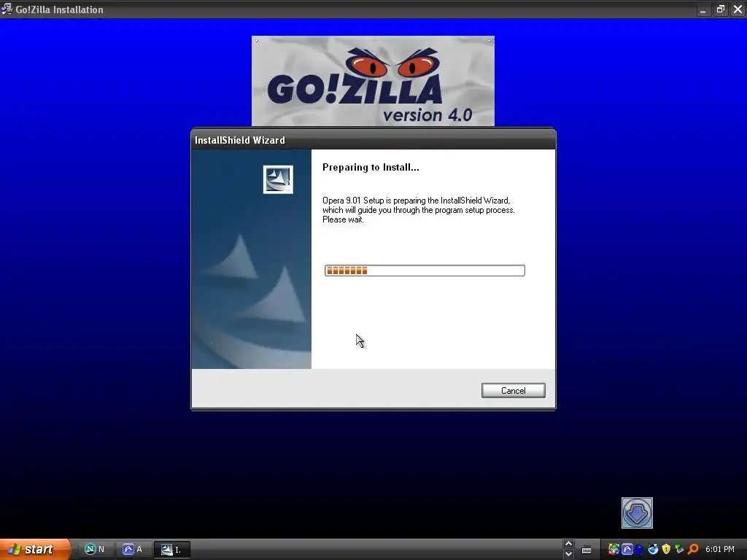Open the Windows start menu
Image resolution: width=747 pixels, height=560 pixels.
pos(35,549)
